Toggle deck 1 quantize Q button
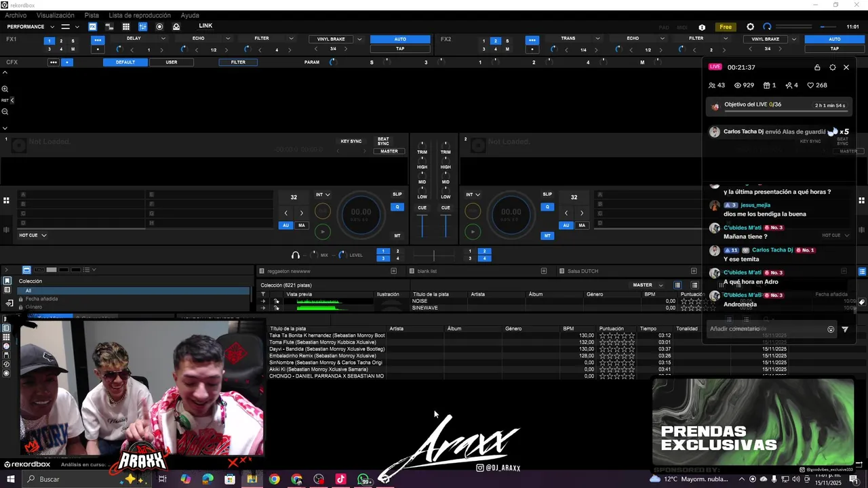The height and width of the screenshot is (488, 868). 397,207
